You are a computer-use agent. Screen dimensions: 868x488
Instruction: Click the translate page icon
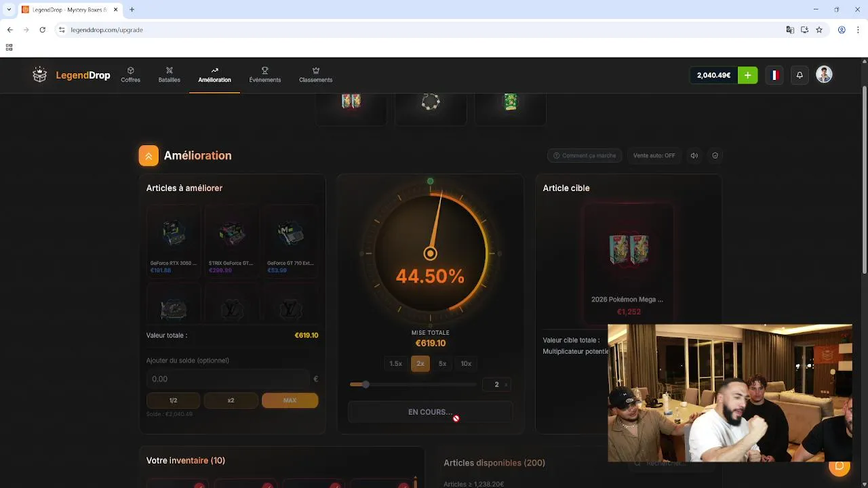point(790,30)
